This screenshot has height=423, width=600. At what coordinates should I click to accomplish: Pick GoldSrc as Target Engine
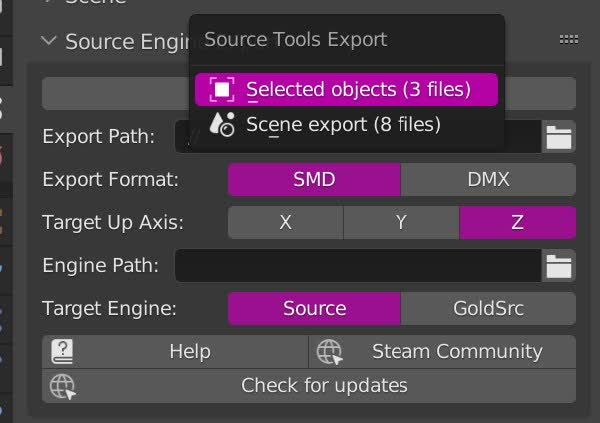point(488,308)
